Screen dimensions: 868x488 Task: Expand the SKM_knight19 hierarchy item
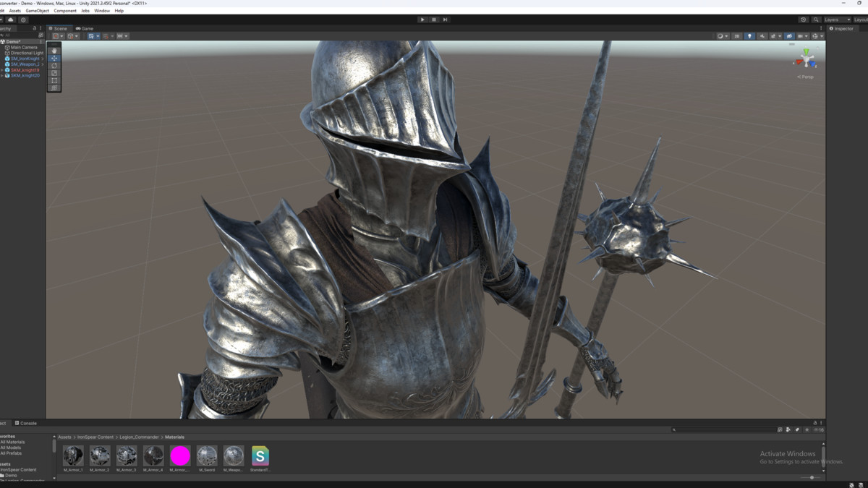[2, 70]
